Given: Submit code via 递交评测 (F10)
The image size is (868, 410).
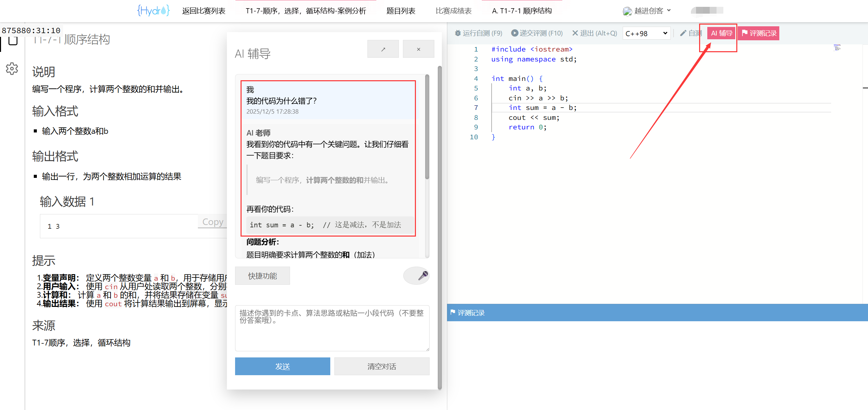Looking at the screenshot, I should click(x=537, y=33).
